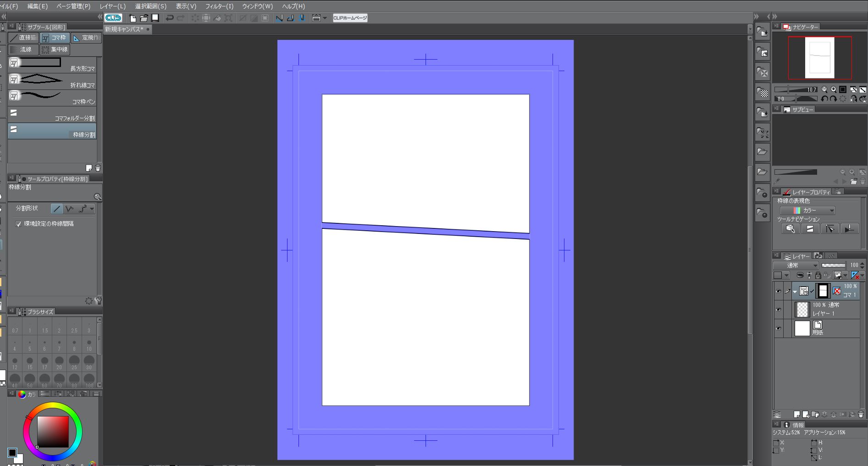Uncheck 環境設定の枠線間隔 checkbox
The height and width of the screenshot is (466, 868).
(19, 224)
